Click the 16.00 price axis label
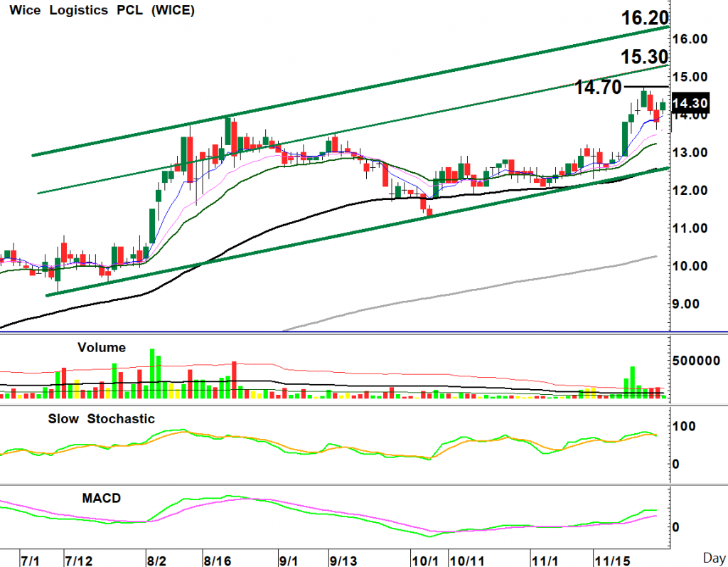The image size is (728, 567). pos(690,39)
